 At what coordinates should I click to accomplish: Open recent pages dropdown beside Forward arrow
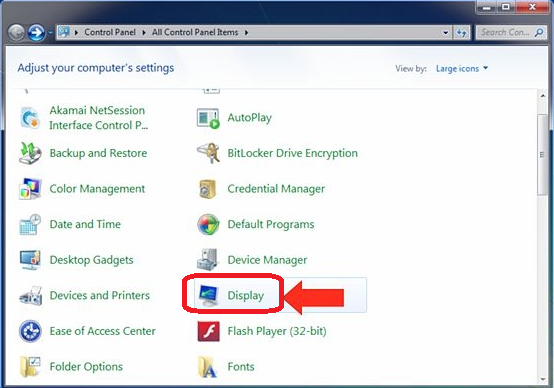click(50, 33)
